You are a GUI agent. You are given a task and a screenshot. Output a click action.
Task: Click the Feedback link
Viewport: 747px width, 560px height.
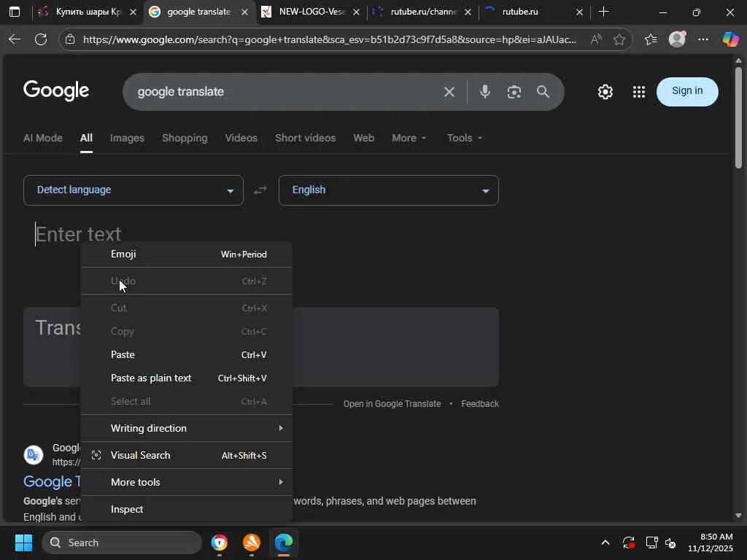point(480,404)
